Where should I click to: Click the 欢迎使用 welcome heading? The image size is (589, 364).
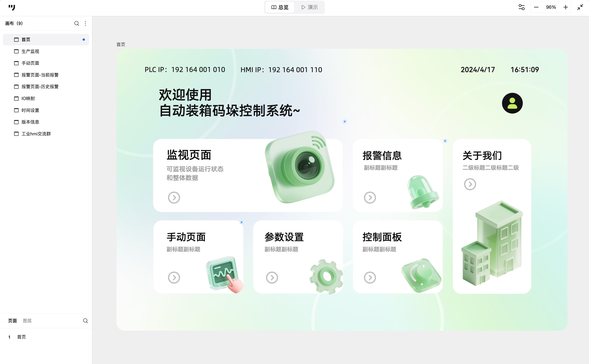(x=185, y=95)
